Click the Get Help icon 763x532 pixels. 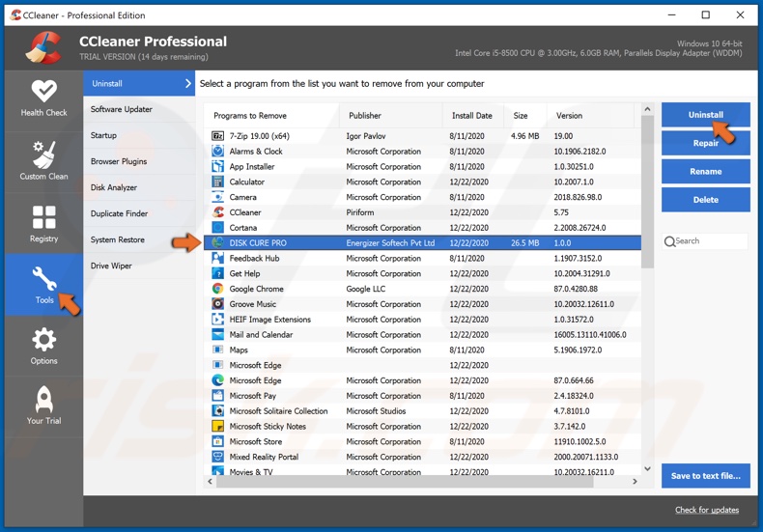point(217,273)
